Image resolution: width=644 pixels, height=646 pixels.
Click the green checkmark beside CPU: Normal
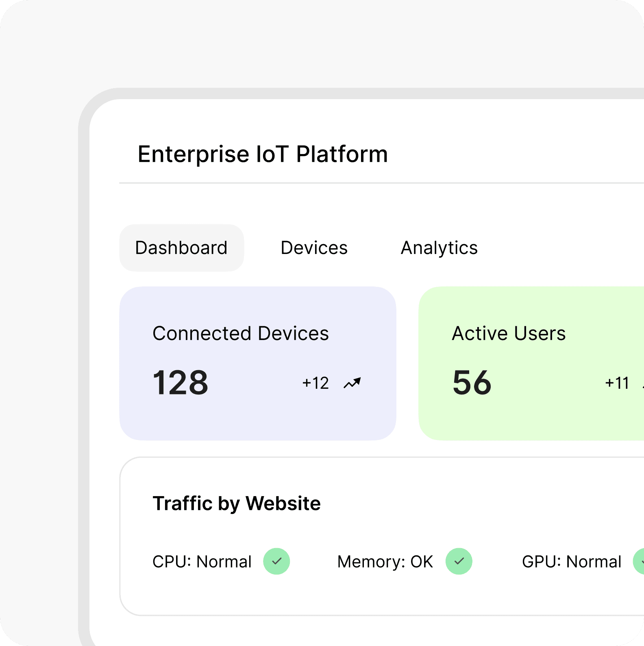click(276, 561)
